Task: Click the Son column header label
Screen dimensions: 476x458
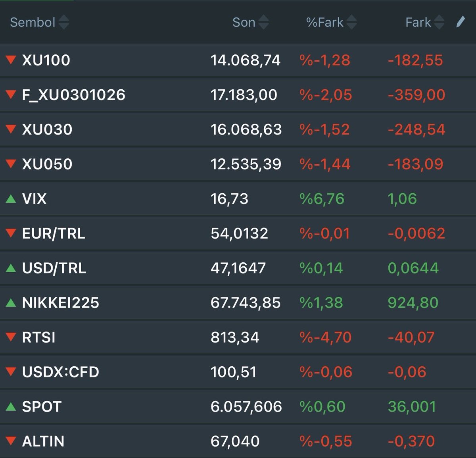Action: (244, 22)
